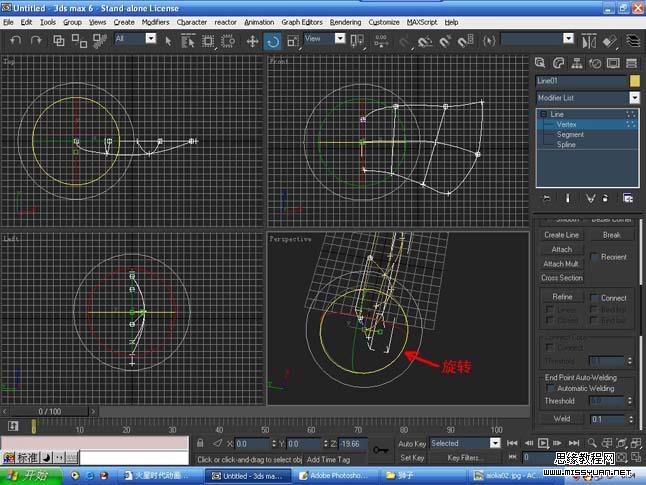Image resolution: width=646 pixels, height=485 pixels.
Task: Open the Graph Editors menu
Action: pos(302,22)
